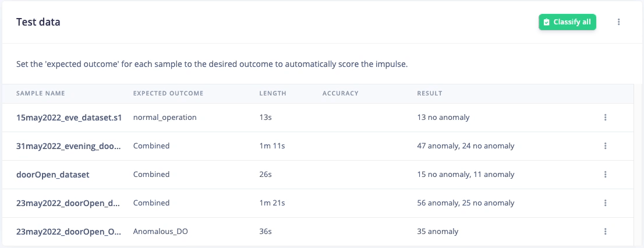Click the normal_operation expected outcome

(165, 118)
